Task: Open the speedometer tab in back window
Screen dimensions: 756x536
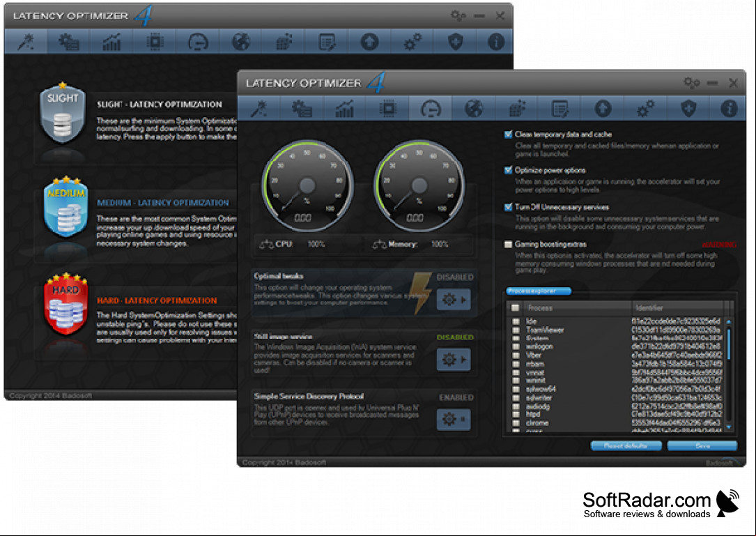Action: click(x=198, y=42)
